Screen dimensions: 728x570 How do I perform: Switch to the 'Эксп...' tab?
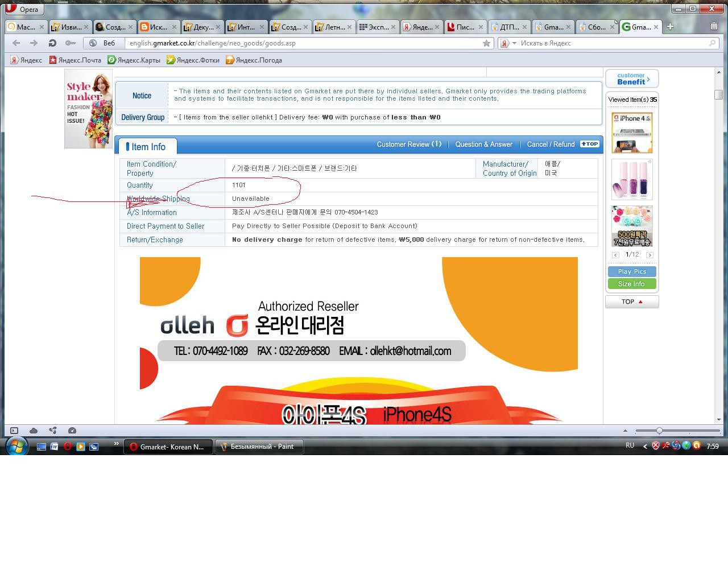378,27
